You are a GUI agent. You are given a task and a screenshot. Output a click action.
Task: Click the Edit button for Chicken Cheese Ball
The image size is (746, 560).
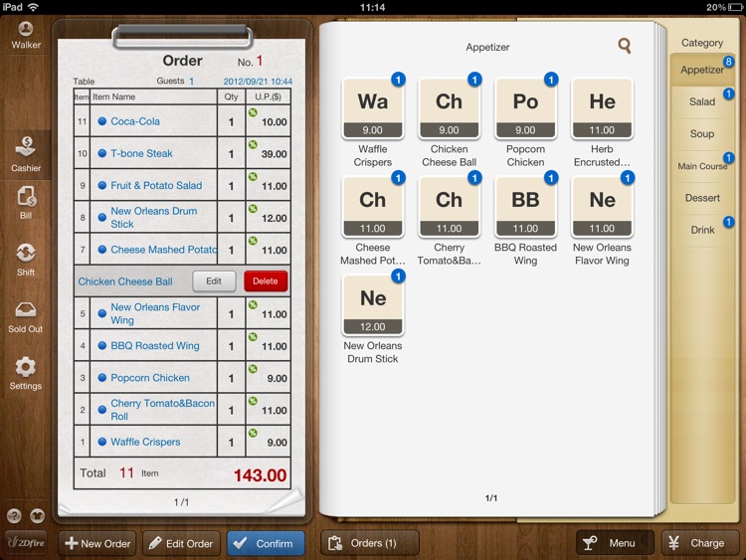pos(214,281)
